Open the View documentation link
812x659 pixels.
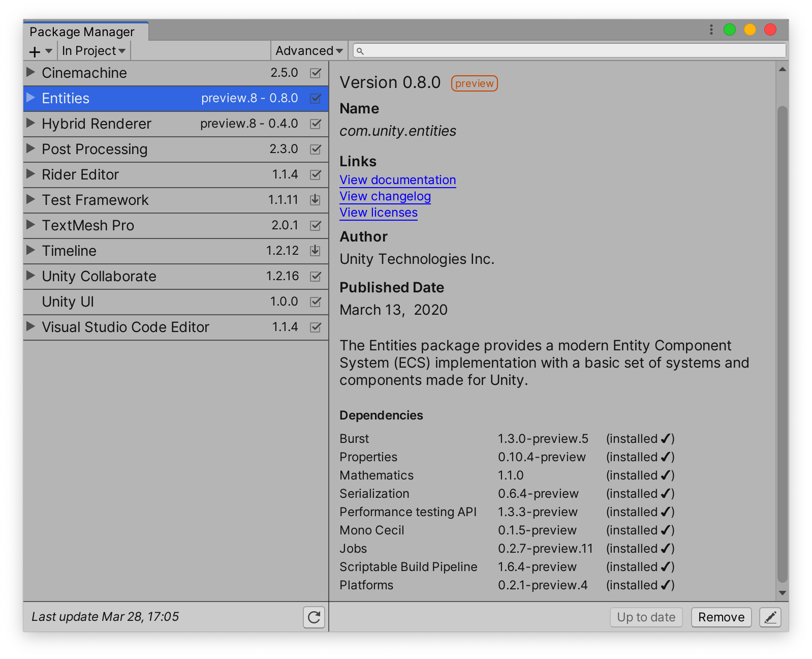398,180
